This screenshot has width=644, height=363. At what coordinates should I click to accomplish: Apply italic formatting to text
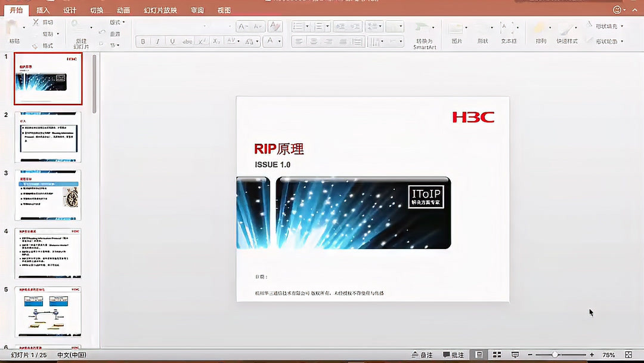pos(157,41)
